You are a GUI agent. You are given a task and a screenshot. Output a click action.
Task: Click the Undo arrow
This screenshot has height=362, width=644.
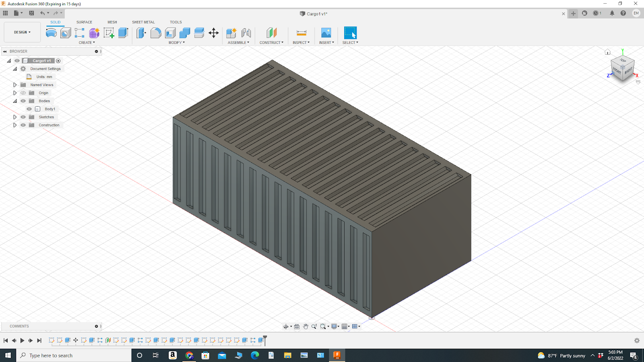(x=42, y=13)
